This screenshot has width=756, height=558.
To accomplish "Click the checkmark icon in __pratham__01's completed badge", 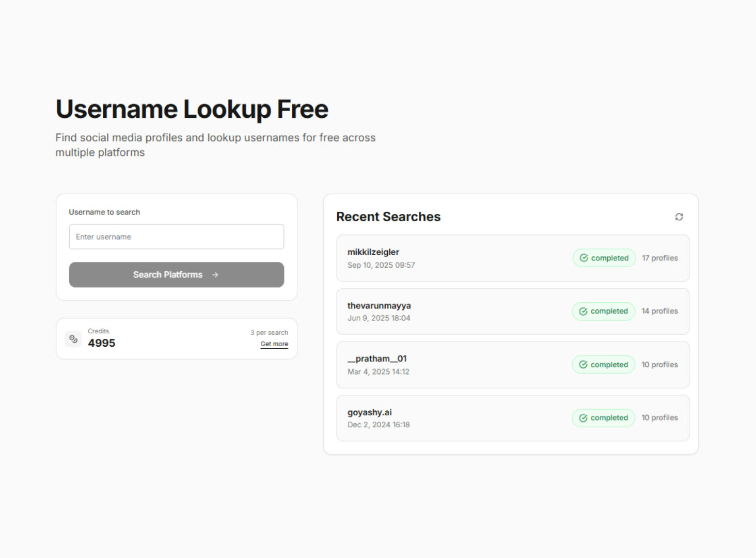I will click(583, 365).
